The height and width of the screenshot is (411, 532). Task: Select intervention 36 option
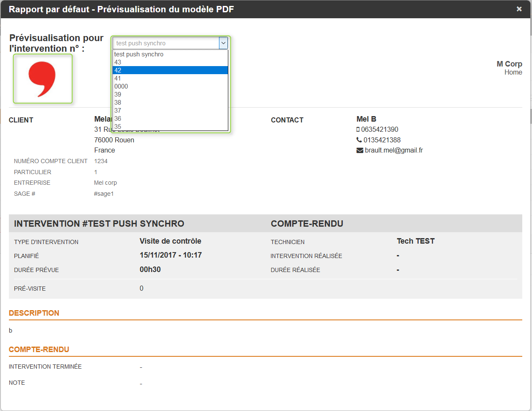point(170,119)
